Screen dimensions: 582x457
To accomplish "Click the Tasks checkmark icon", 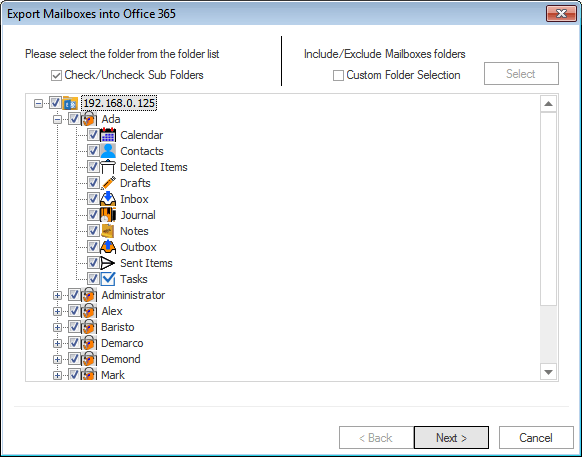I will [108, 279].
